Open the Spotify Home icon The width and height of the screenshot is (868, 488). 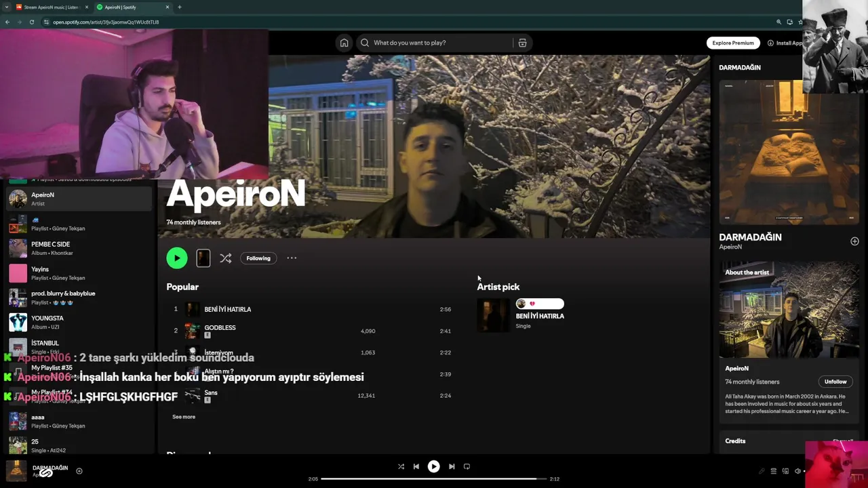coord(344,43)
